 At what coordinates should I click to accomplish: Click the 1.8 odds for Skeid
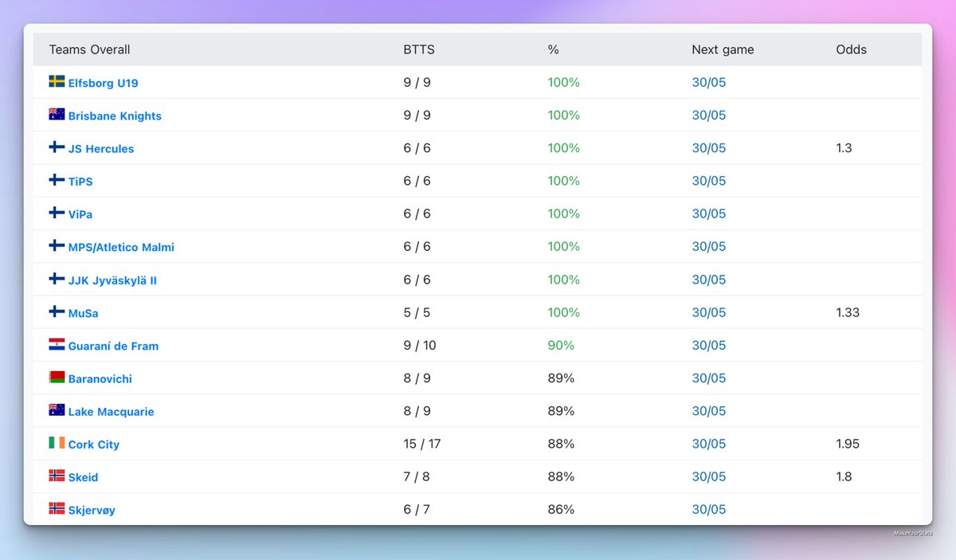point(844,476)
